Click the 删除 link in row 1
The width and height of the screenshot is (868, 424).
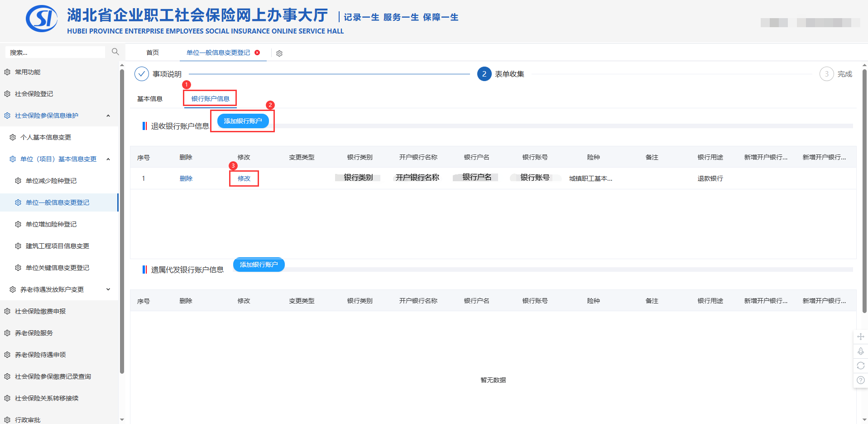(x=186, y=178)
